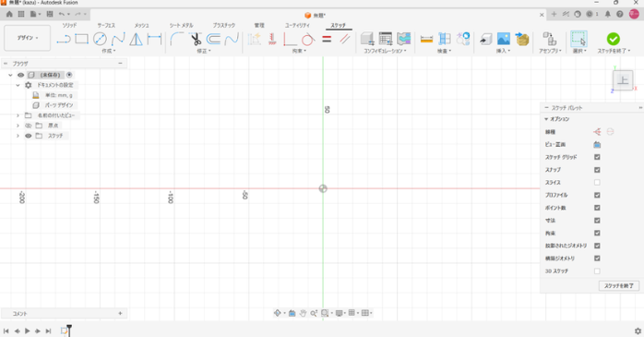Viewport: 644px width, 337px height.
Task: Open the 修正 dropdown menu
Action: (204, 51)
